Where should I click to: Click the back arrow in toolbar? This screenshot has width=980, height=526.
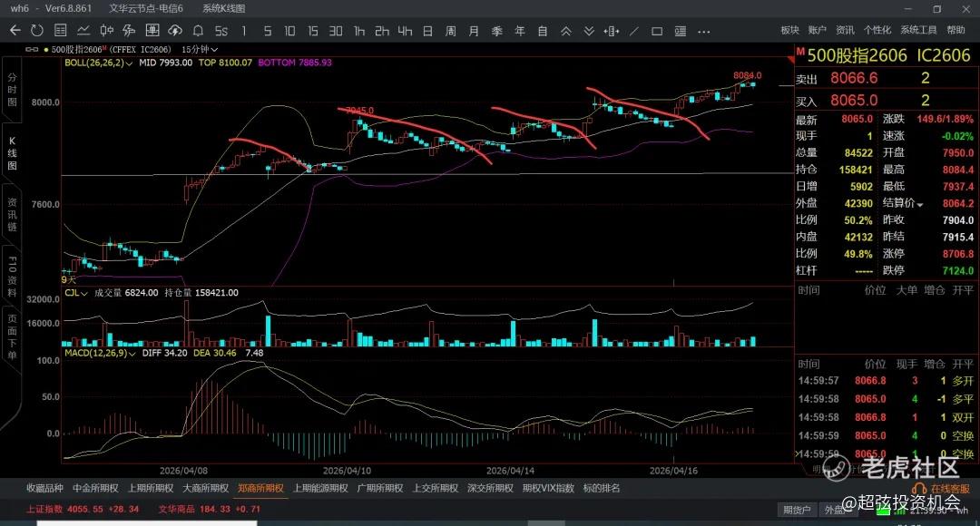(x=15, y=30)
